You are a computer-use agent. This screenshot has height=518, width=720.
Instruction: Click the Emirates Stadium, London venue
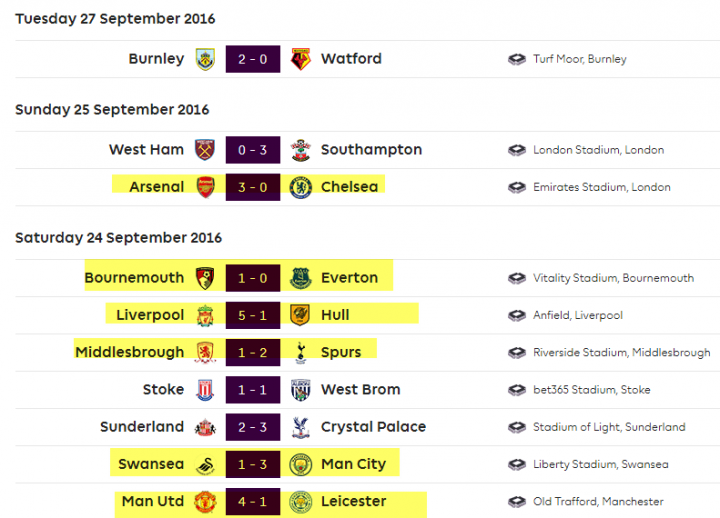602,187
